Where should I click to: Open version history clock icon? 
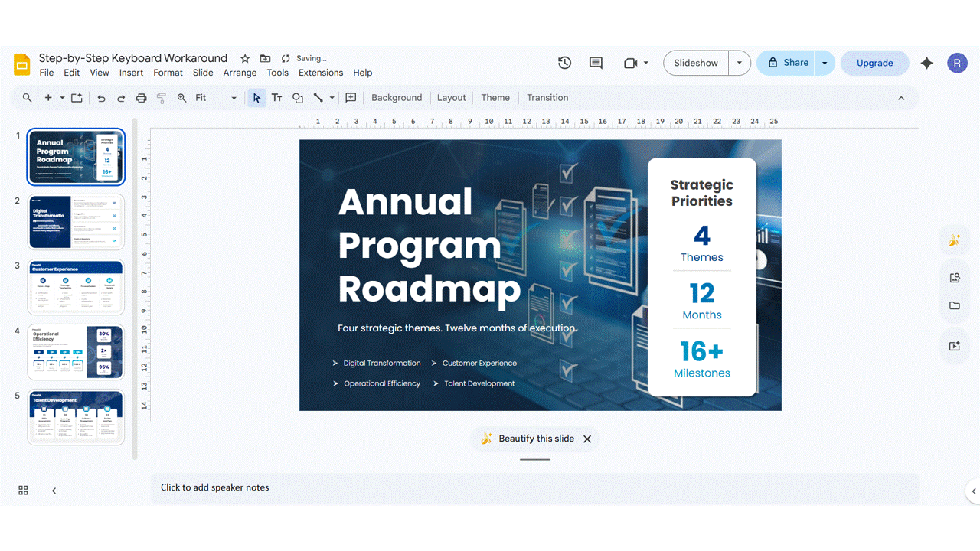pos(564,63)
